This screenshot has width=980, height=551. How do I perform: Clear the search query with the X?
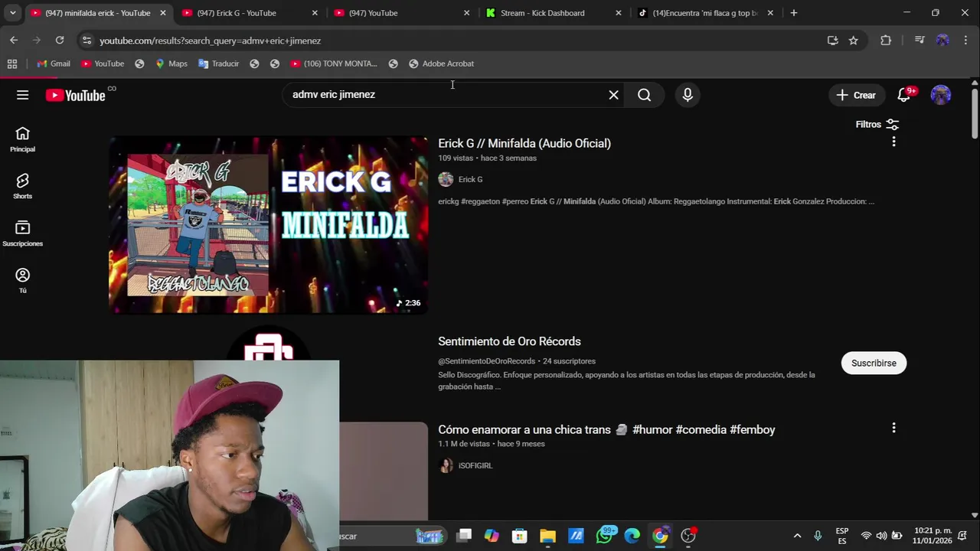(x=613, y=95)
